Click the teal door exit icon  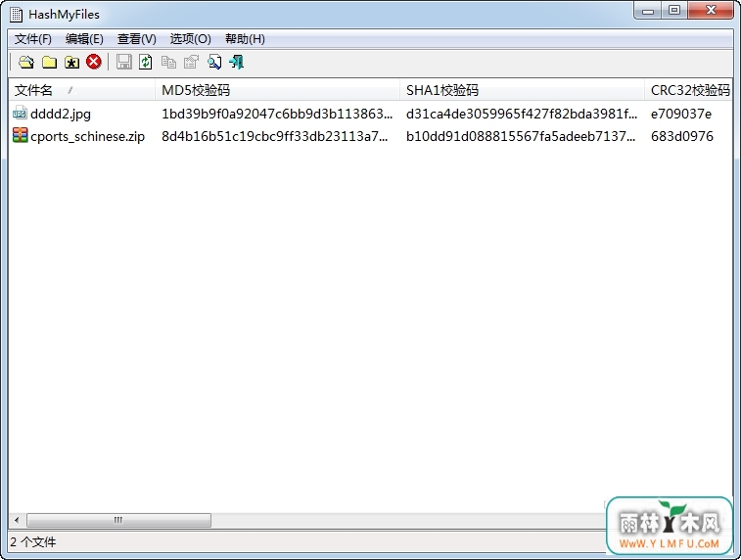236,62
